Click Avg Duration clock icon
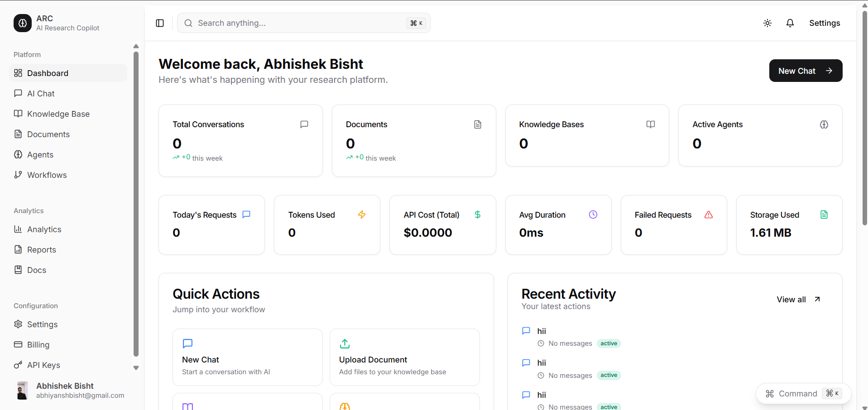This screenshot has height=410, width=868. [x=593, y=215]
